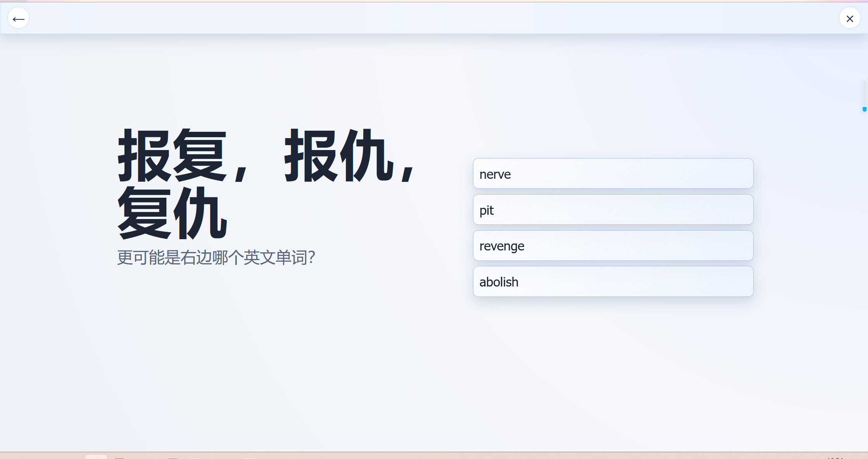Viewport: 868px width, 459px height.
Task: Click the Chinese prompt "报复, 报仇, 复仇"
Action: pos(266,184)
